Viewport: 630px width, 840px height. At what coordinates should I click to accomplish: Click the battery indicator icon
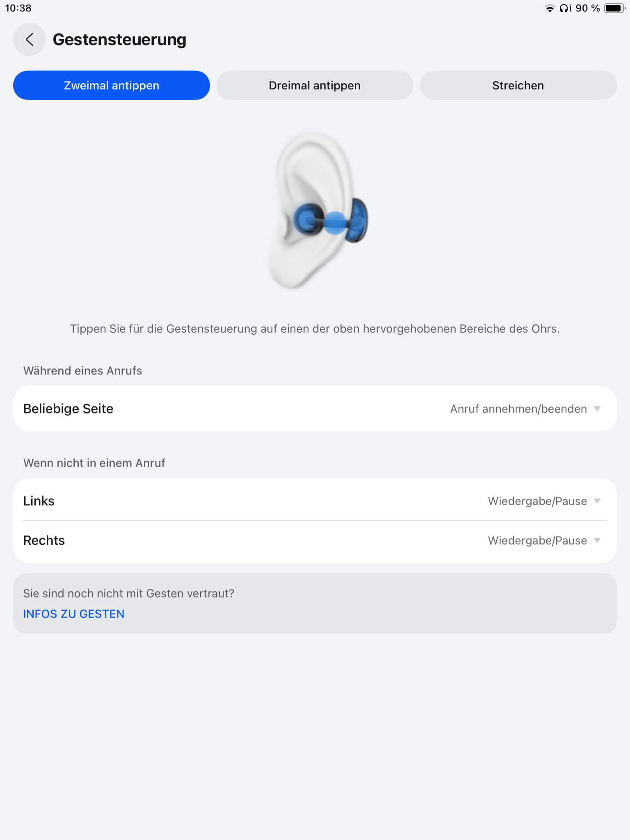614,9
